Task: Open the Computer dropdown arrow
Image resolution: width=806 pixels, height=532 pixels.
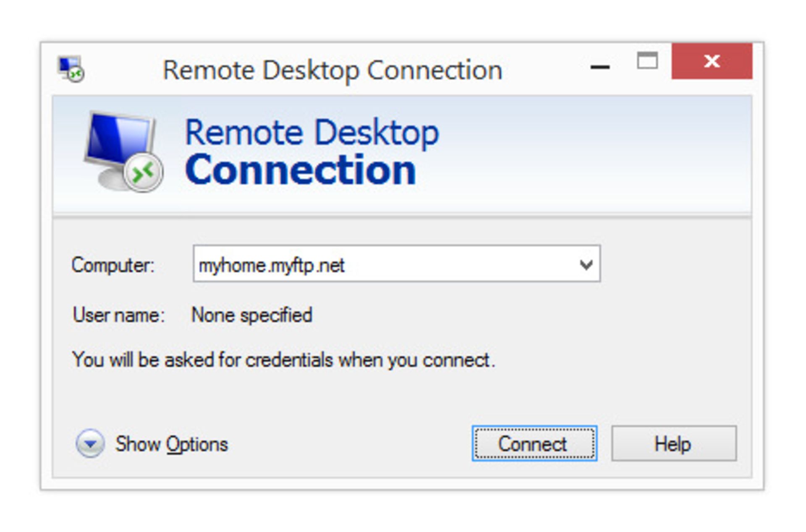Action: tap(586, 264)
